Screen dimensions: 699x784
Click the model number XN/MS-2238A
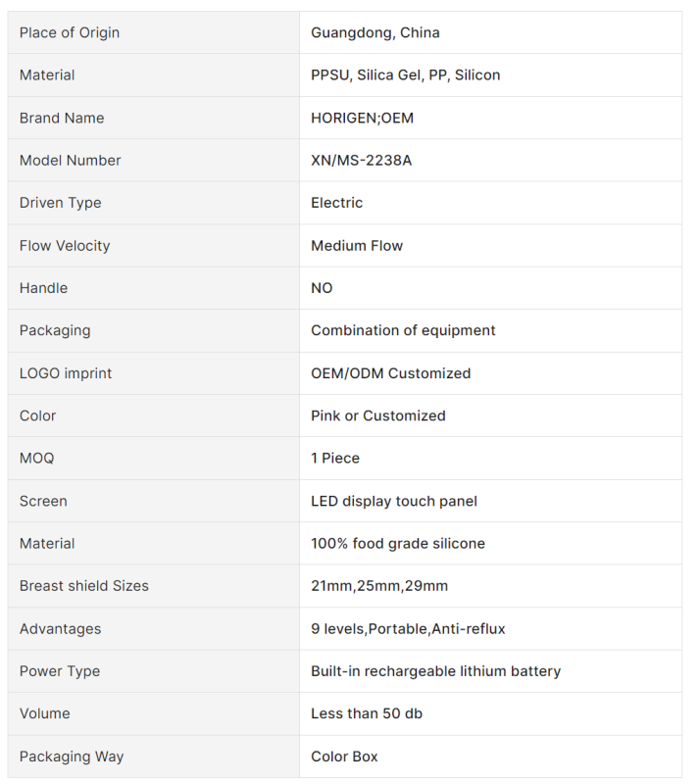pos(362,161)
